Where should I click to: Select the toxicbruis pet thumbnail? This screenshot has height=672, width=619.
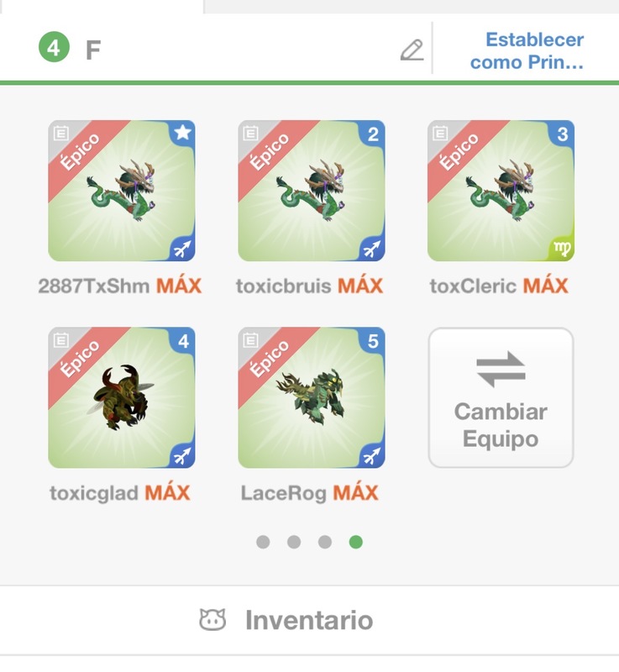[312, 191]
